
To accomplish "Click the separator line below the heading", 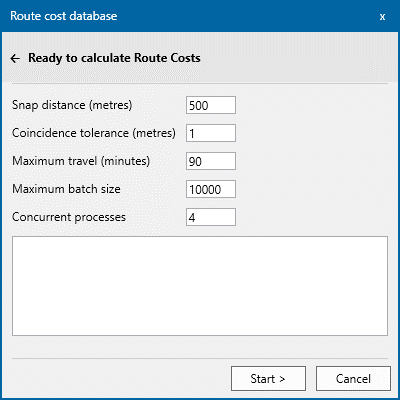I will click(x=200, y=83).
